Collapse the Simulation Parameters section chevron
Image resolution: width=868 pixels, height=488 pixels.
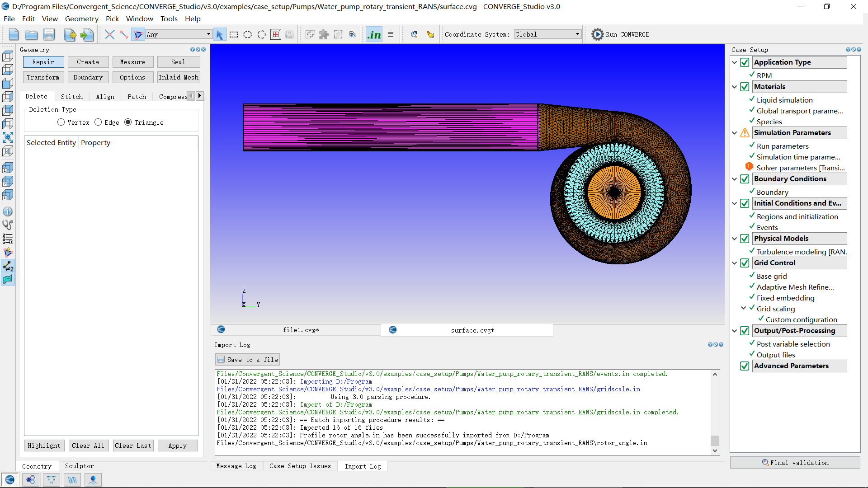point(735,133)
